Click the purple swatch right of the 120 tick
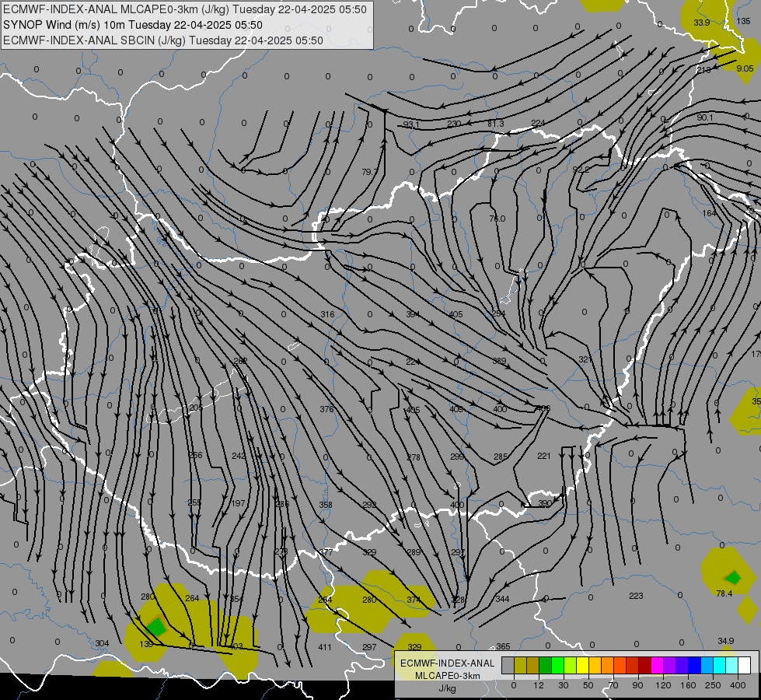761x700 pixels. [670, 666]
